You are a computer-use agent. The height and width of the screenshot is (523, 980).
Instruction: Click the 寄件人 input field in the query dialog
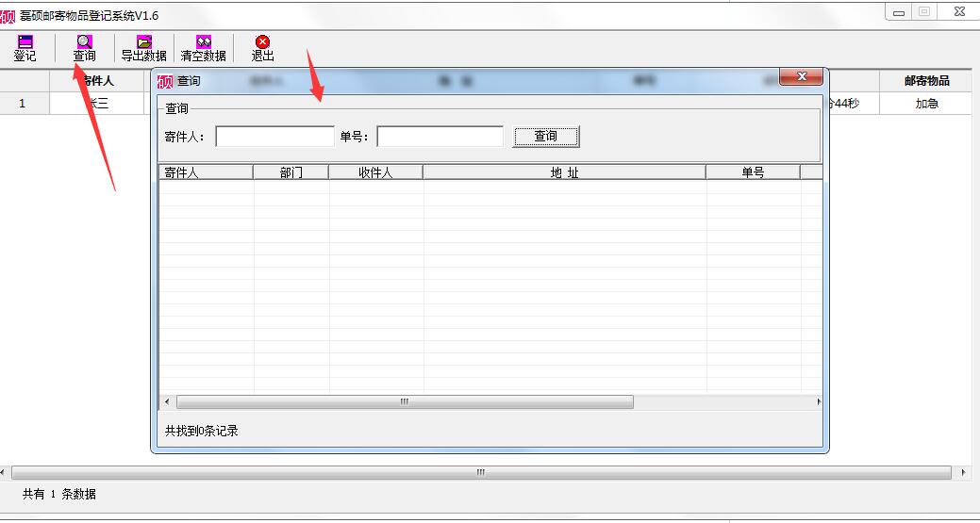[275, 137]
